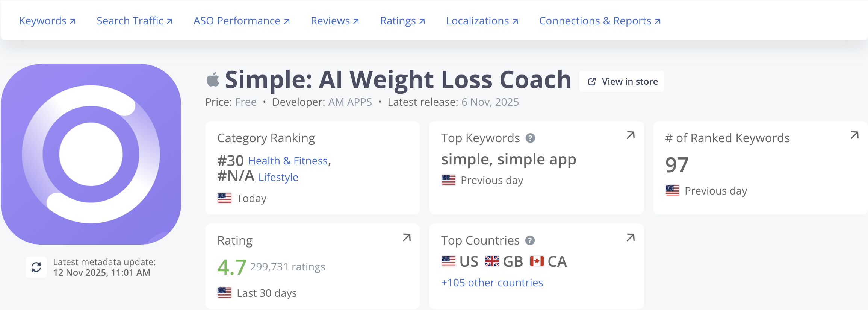Open the Keywords tab
The image size is (868, 310).
pos(47,21)
